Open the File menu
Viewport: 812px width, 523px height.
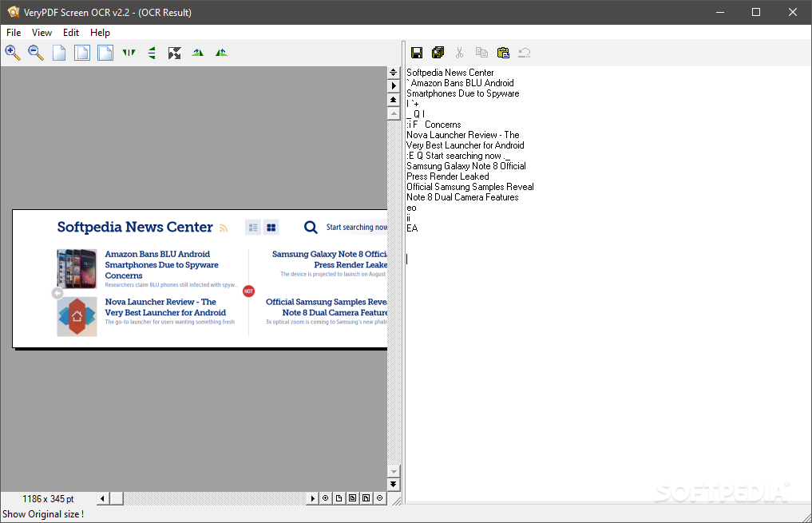14,33
